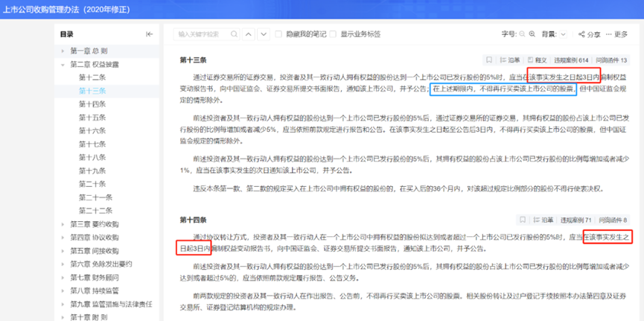
Task: Open 问询函件 8 link for 第十四条
Action: (x=614, y=220)
